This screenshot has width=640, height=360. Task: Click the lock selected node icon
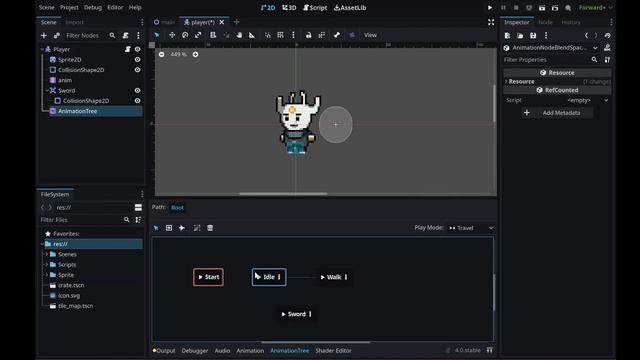coord(309,35)
